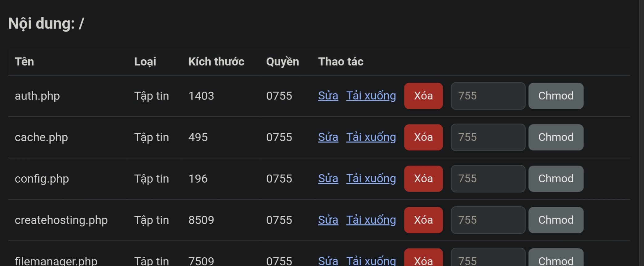
Task: Click Sửa link for auth.php
Action: point(328,96)
